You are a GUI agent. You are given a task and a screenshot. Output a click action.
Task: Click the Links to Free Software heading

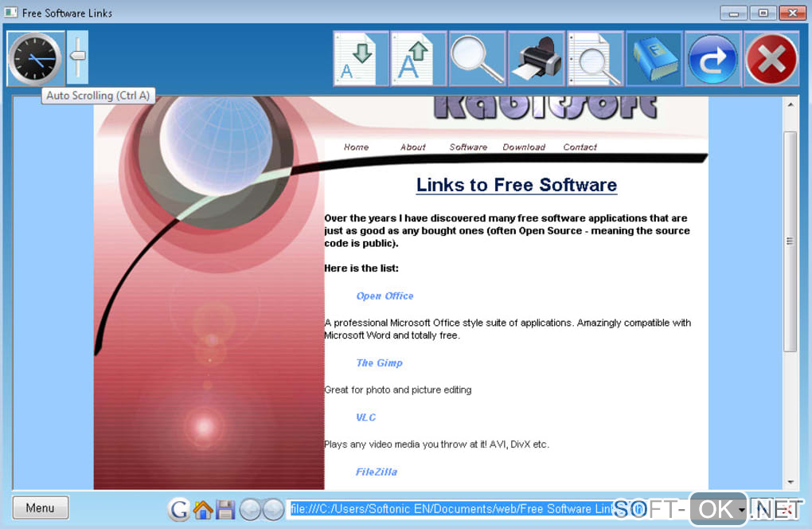(517, 185)
